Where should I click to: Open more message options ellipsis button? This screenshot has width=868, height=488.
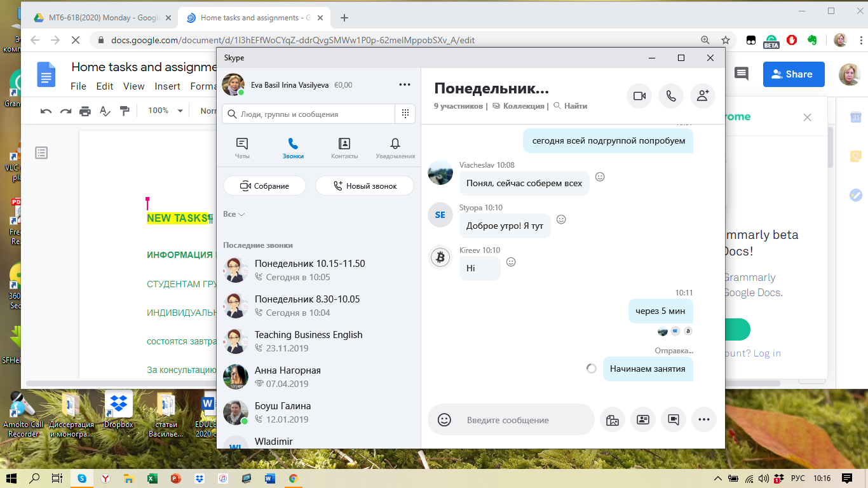pyautogui.click(x=703, y=420)
